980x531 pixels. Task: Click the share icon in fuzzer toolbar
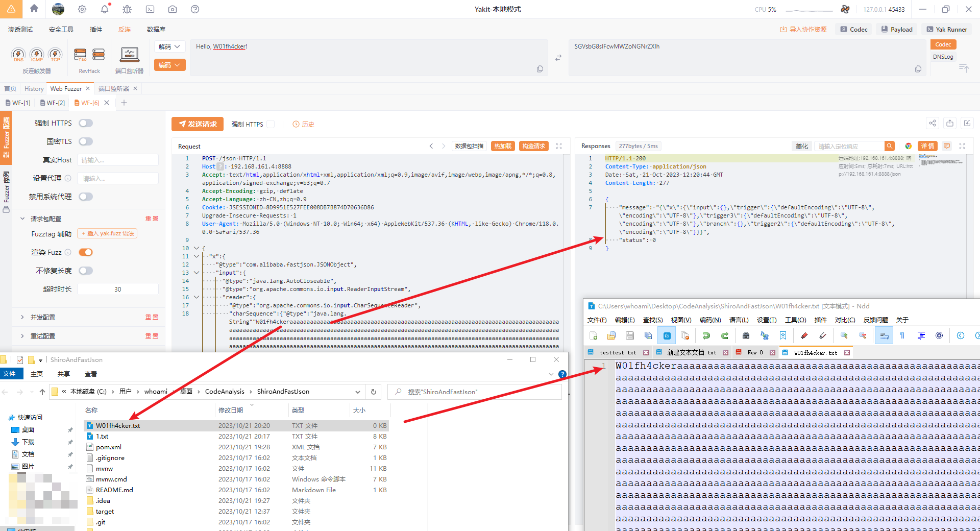point(933,123)
